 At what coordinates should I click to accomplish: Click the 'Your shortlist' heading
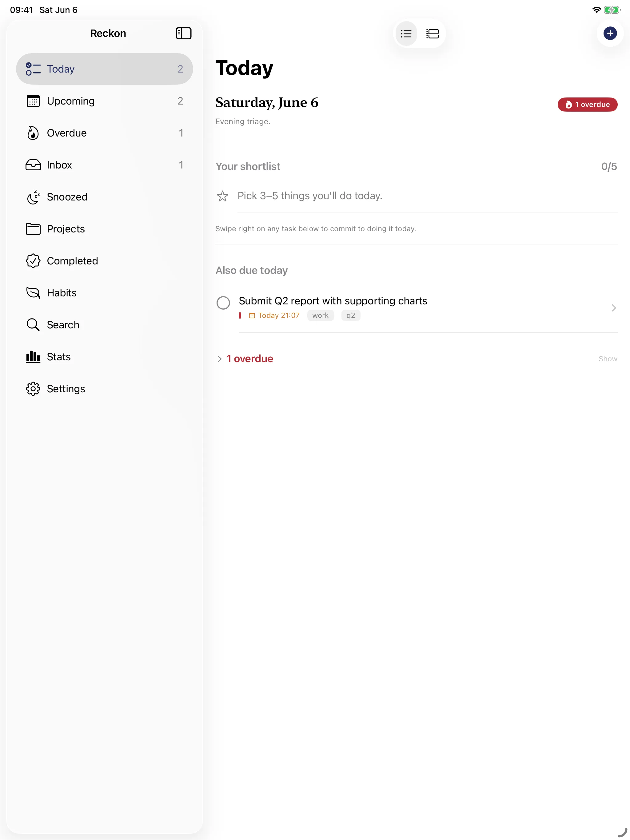tap(248, 167)
